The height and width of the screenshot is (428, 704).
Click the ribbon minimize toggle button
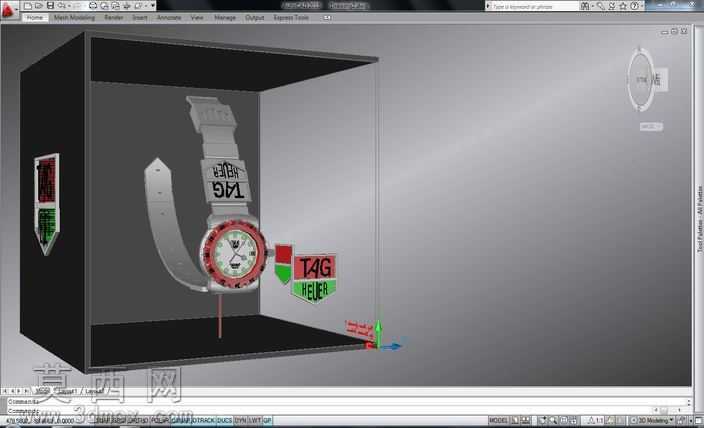click(x=327, y=18)
